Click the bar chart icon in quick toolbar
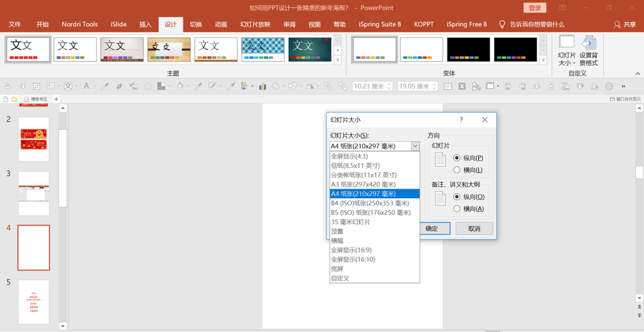Image resolution: width=644 pixels, height=332 pixels. click(x=262, y=86)
